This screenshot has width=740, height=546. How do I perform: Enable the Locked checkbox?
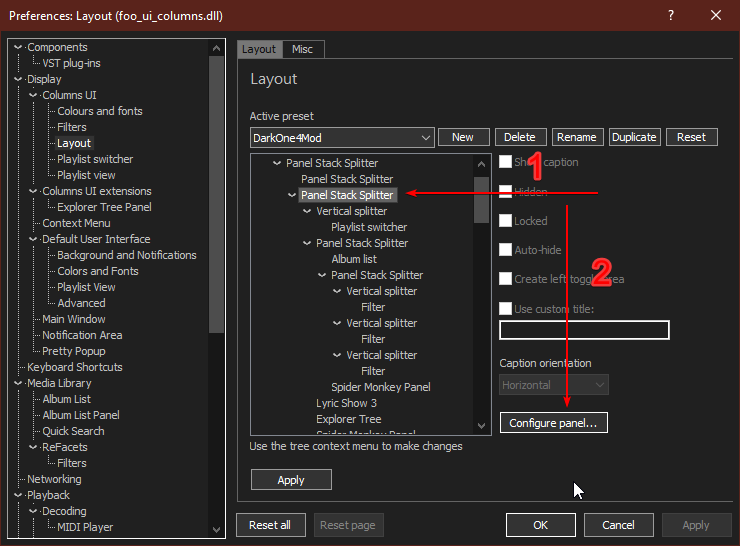point(506,221)
